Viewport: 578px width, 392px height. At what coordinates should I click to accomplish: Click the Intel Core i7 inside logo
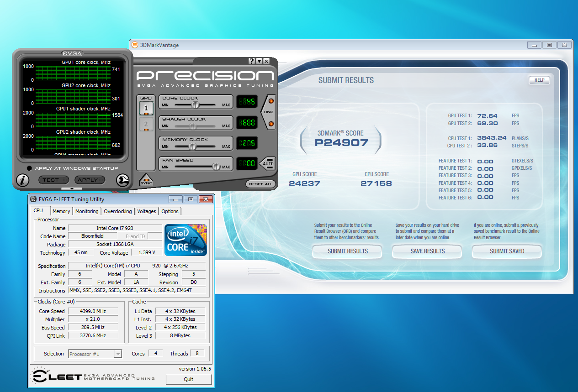186,240
